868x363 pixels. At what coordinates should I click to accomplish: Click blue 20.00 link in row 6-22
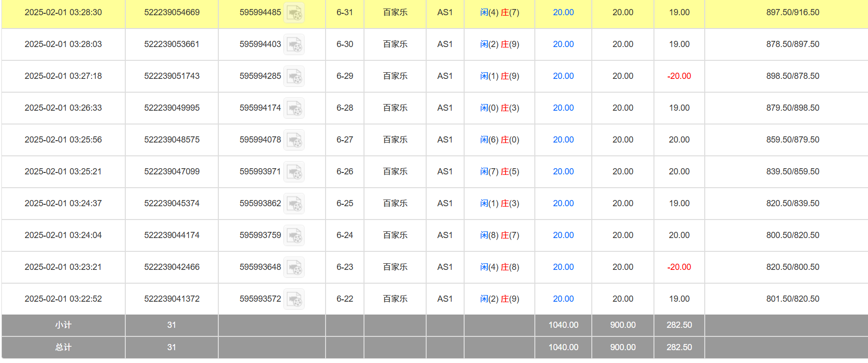point(563,299)
